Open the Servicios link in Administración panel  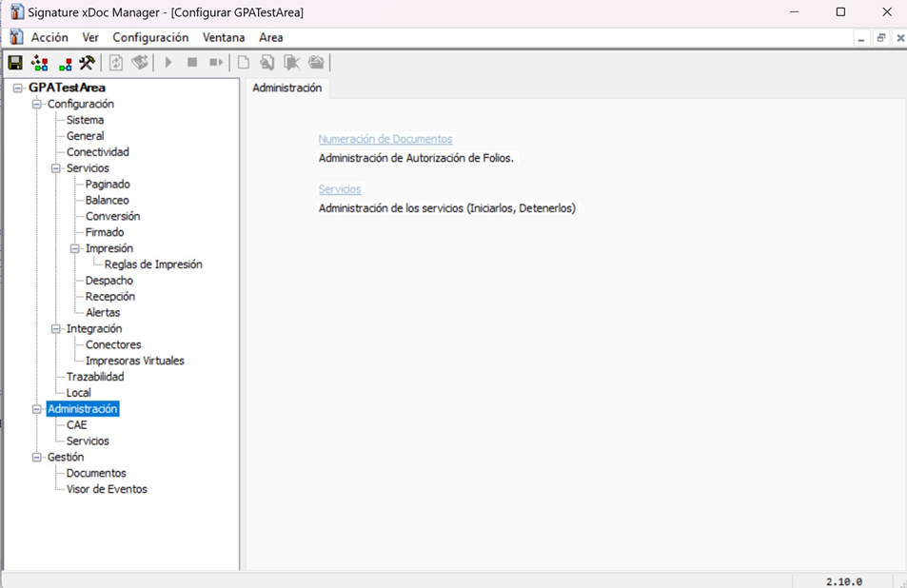(340, 189)
